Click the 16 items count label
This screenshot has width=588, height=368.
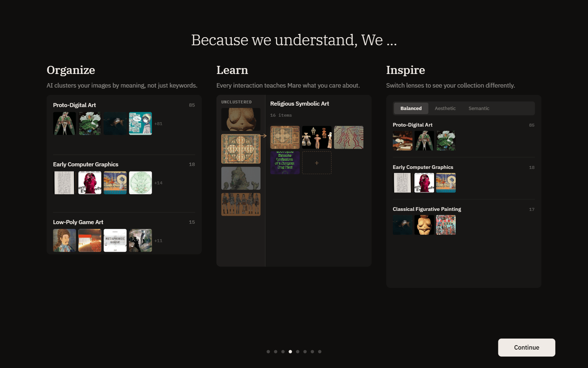(x=281, y=115)
